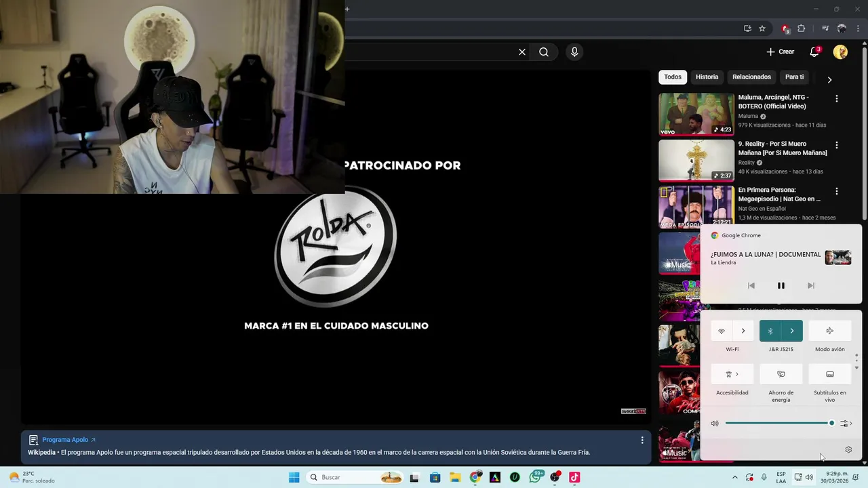Click ¿FUIMOS A LA LUNA? media title

point(766,254)
